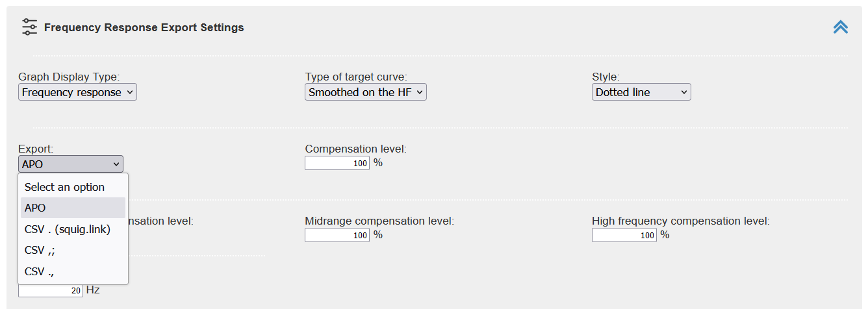Click the 'Graph Display Type:' label

click(69, 77)
